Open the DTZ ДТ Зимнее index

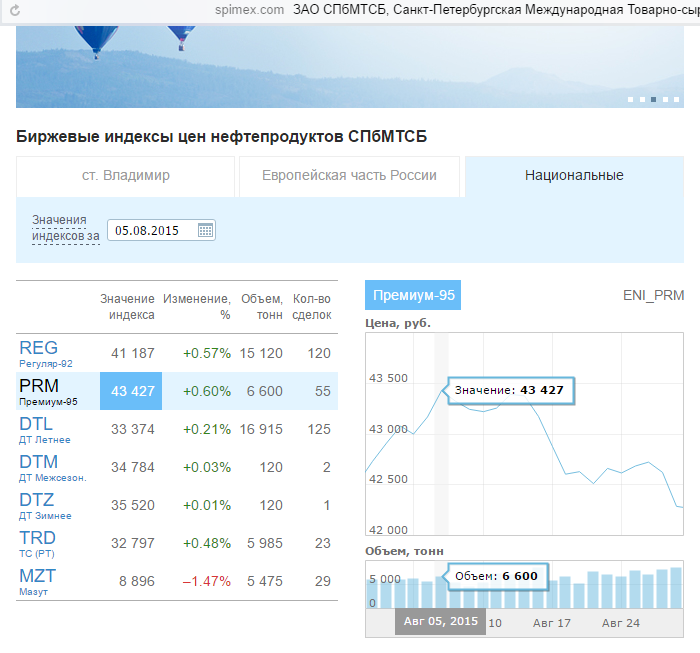pos(37,500)
